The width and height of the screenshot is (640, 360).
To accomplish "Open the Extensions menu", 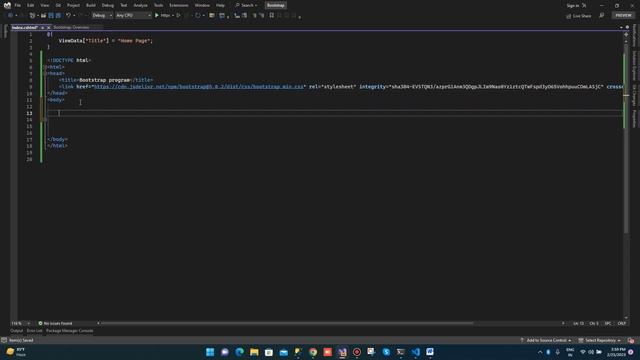I will pyautogui.click(x=179, y=5).
